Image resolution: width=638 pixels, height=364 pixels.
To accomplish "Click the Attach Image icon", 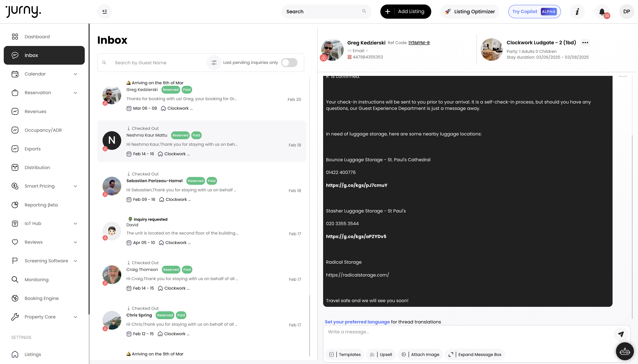I will (404, 354).
